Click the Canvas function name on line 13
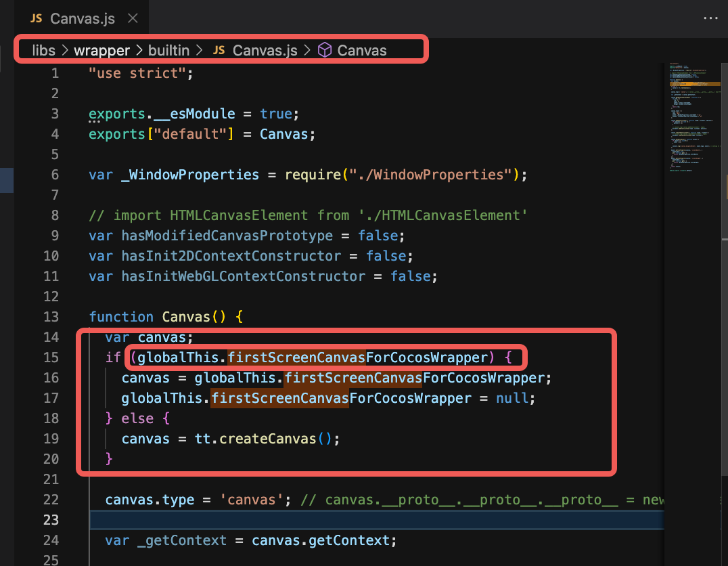 (x=186, y=317)
